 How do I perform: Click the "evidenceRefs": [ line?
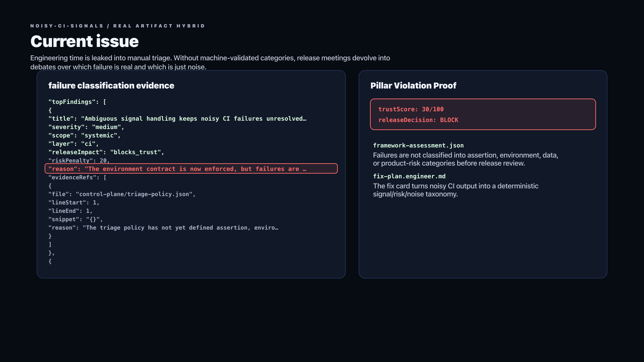point(77,177)
